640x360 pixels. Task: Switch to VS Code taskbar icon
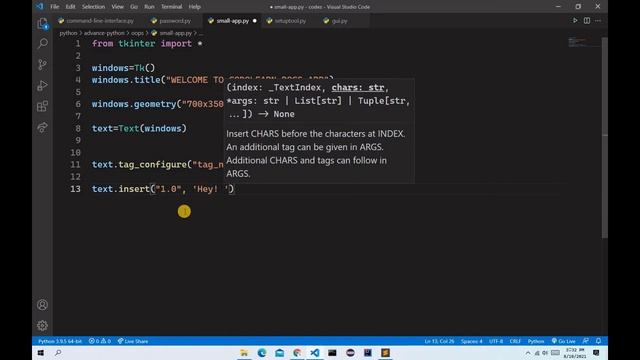tap(315, 353)
